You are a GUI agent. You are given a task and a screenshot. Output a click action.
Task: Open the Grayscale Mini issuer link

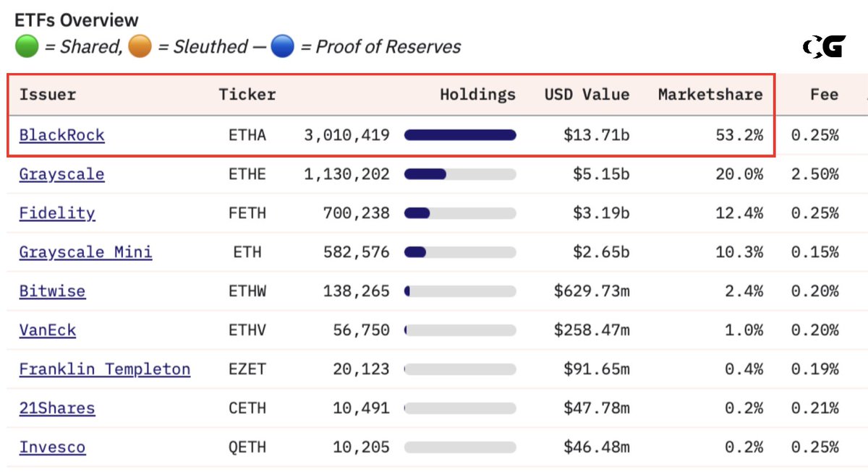click(x=86, y=252)
